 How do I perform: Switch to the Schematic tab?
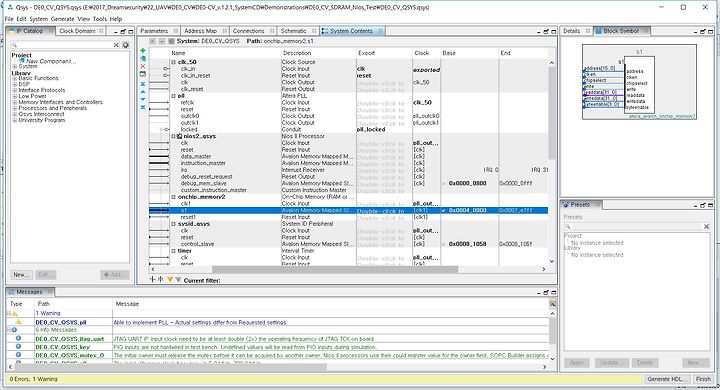click(293, 31)
